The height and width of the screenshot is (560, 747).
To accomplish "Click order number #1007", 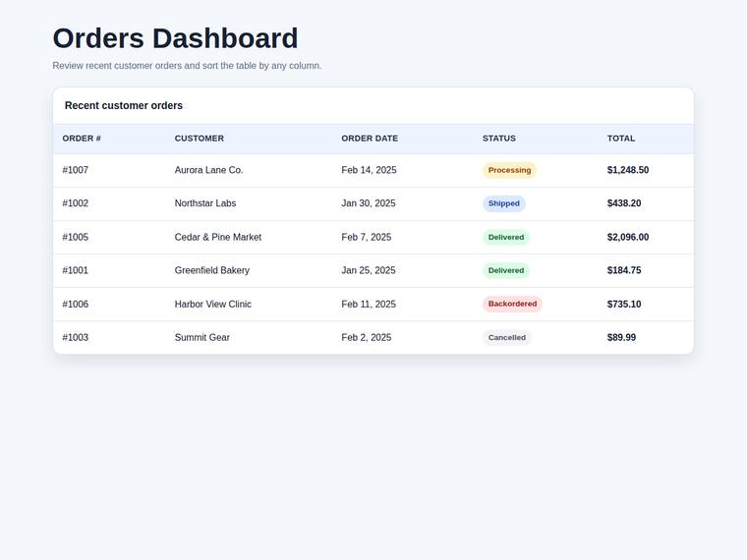I will (76, 170).
